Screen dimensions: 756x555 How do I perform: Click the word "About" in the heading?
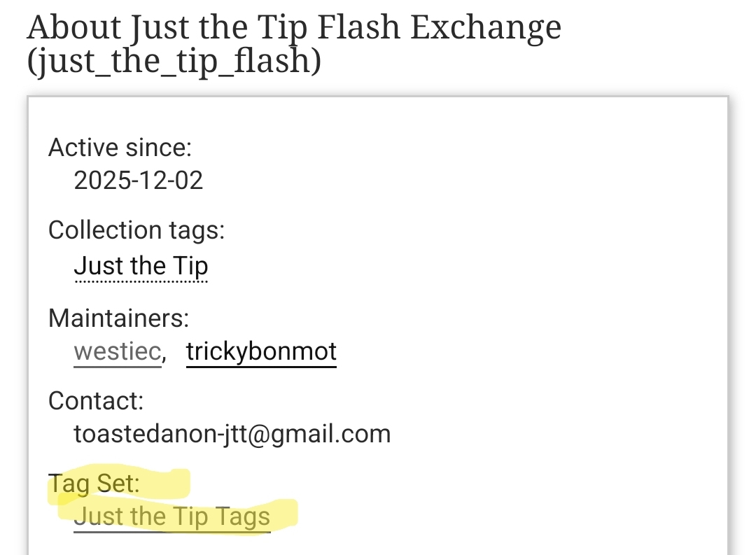pyautogui.click(x=73, y=28)
